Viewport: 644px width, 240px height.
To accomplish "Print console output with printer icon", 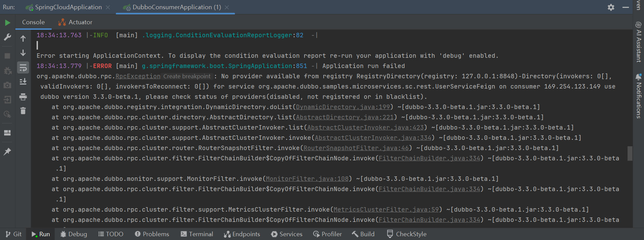I will pyautogui.click(x=23, y=97).
